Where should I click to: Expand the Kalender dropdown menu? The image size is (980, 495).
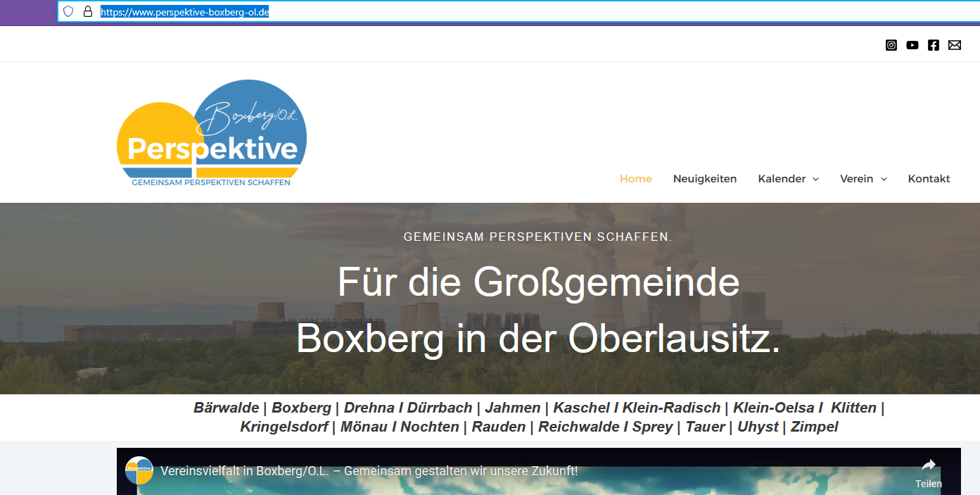point(788,179)
